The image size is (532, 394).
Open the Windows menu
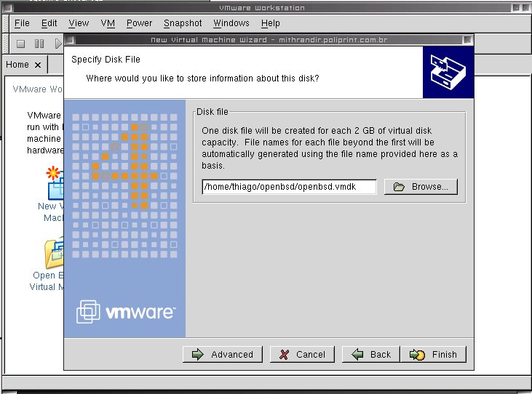pyautogui.click(x=231, y=23)
